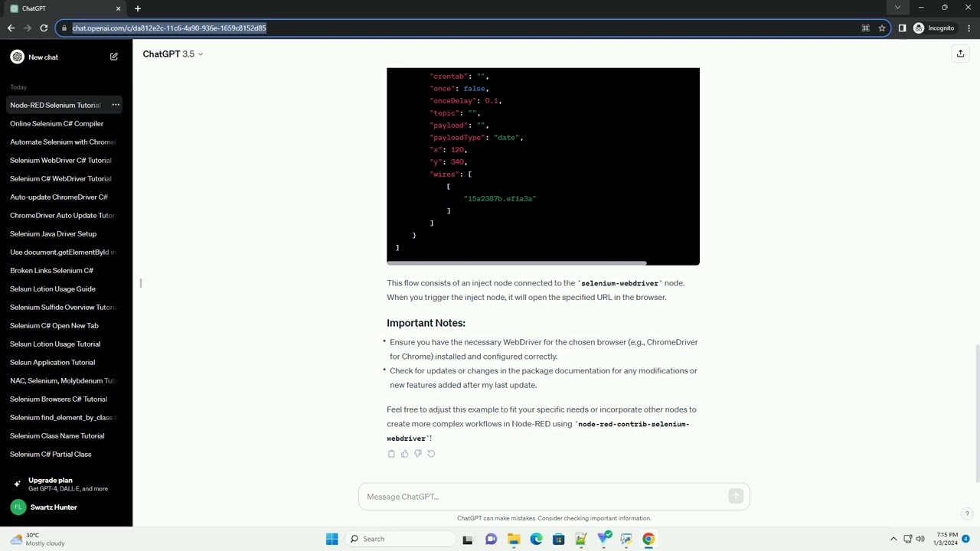980x551 pixels.
Task: Open the Chat app from the taskbar
Action: tap(491, 539)
